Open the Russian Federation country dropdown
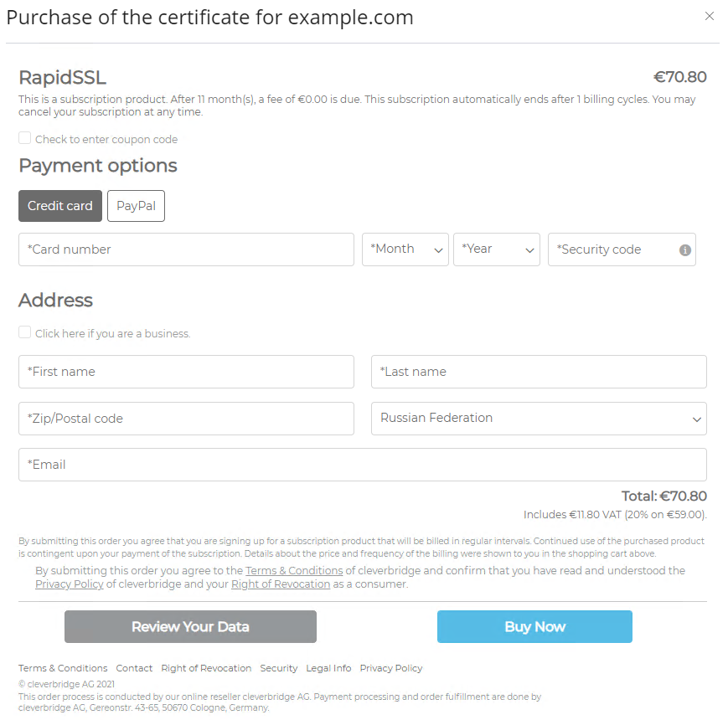This screenshot has width=728, height=720. click(538, 419)
